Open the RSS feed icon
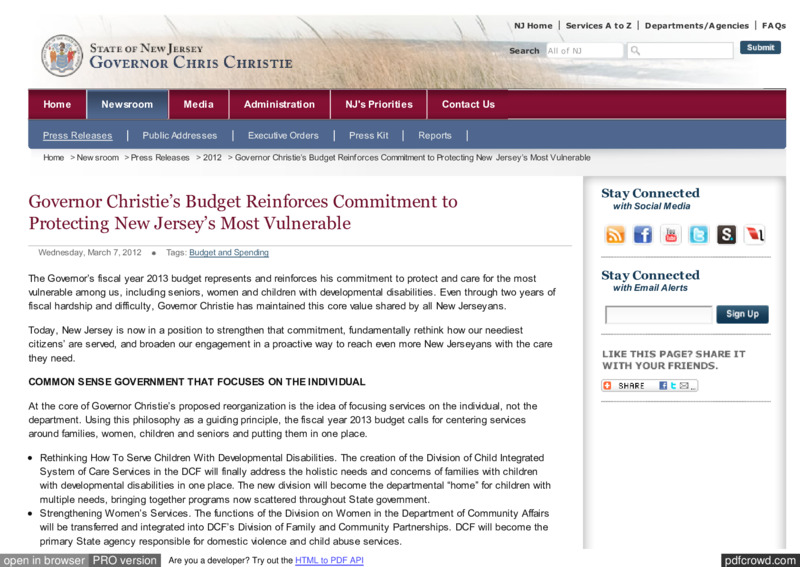The width and height of the screenshot is (800, 567). click(615, 235)
